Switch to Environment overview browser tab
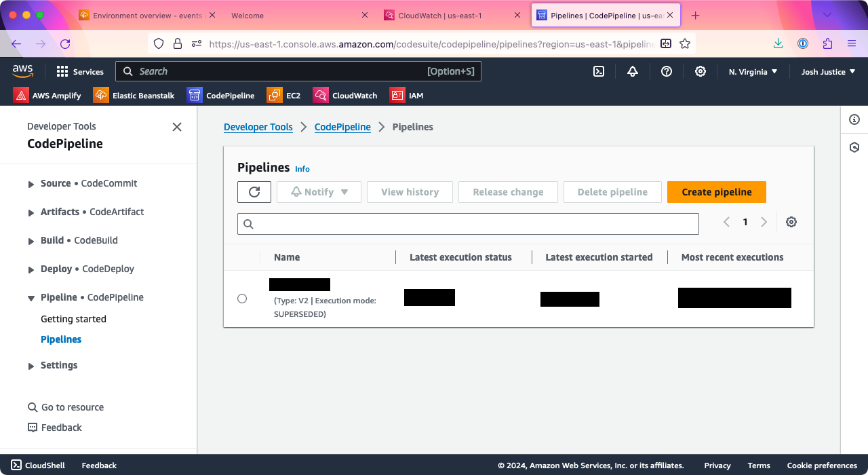The height and width of the screenshot is (475, 868). point(146,15)
